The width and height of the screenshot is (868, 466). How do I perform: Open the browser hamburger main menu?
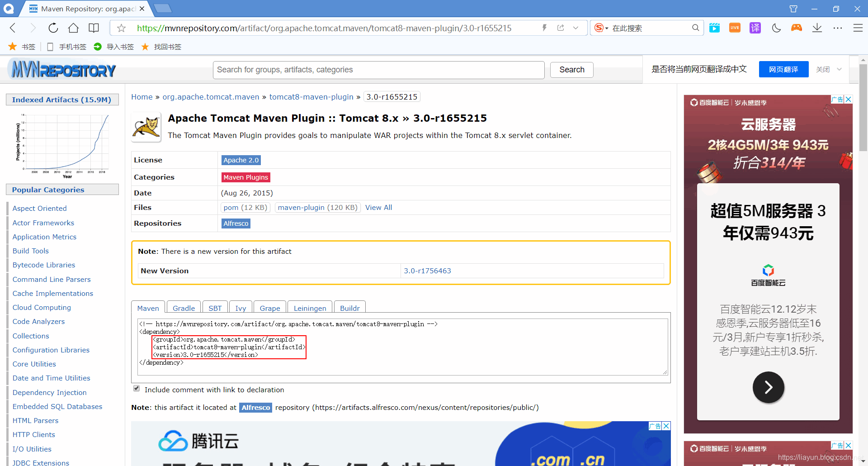tap(858, 28)
